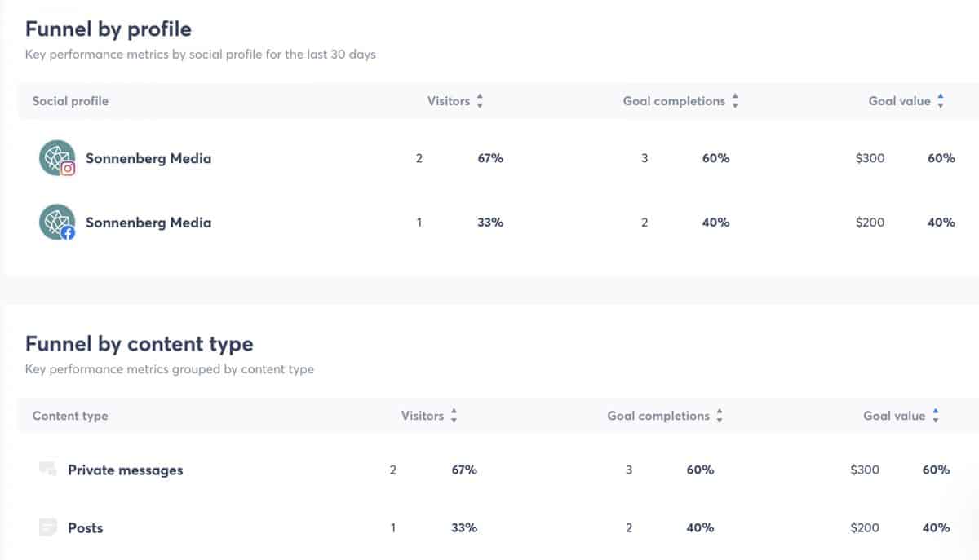Click the Sonnenberg Media Instagram profile avatar
The height and width of the screenshot is (560, 979).
[x=57, y=158]
